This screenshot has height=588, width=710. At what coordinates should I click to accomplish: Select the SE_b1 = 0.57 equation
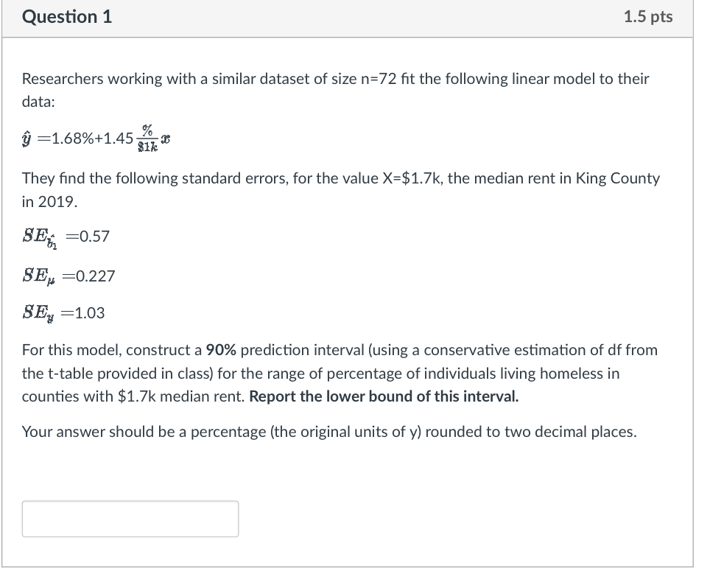pos(65,236)
